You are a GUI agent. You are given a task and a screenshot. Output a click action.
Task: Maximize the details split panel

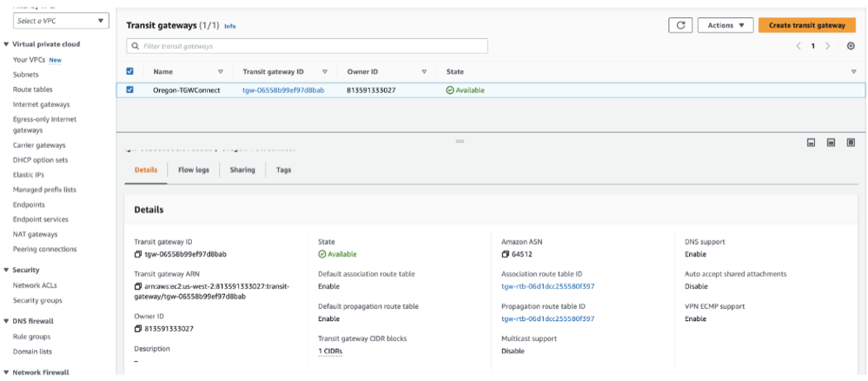(851, 143)
